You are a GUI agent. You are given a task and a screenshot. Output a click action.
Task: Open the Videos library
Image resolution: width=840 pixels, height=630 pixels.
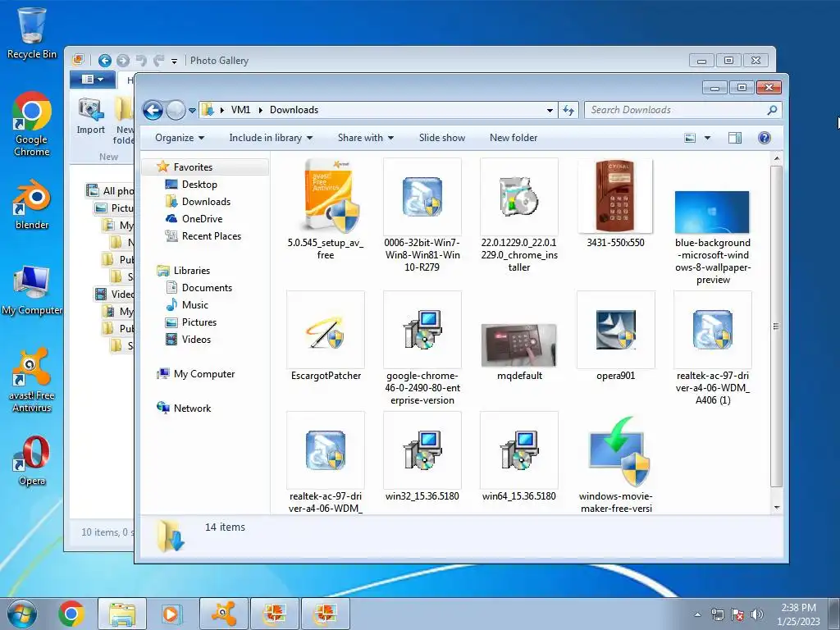[x=189, y=339]
